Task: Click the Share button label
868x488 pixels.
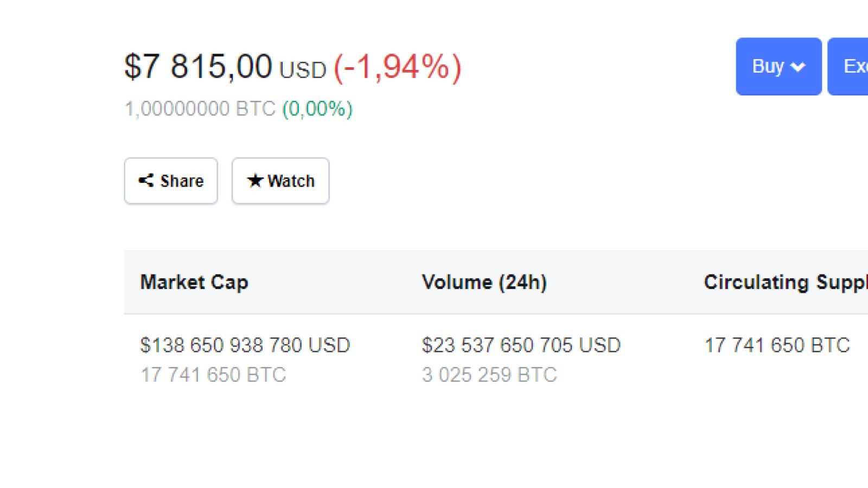Action: (x=182, y=181)
